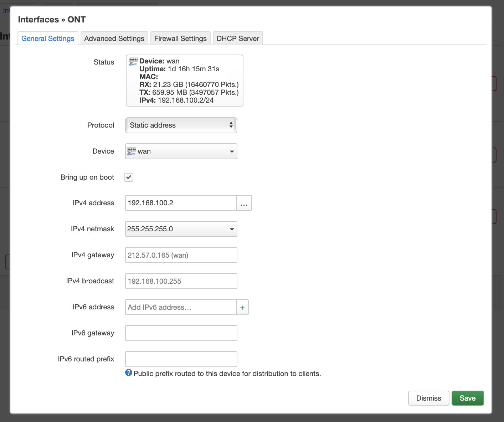Click the TX 659.95 MB status line
The height and width of the screenshot is (422, 504).
coord(189,92)
